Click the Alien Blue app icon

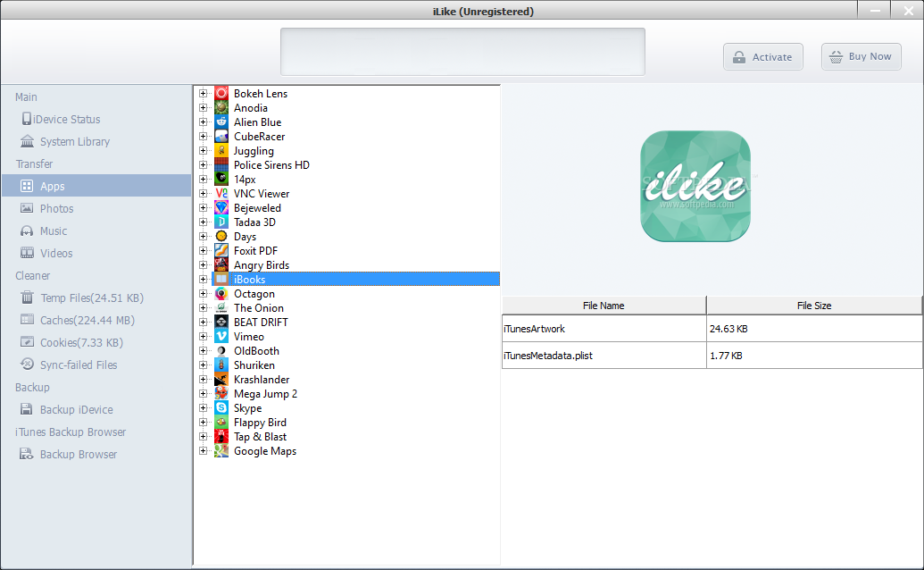221,122
